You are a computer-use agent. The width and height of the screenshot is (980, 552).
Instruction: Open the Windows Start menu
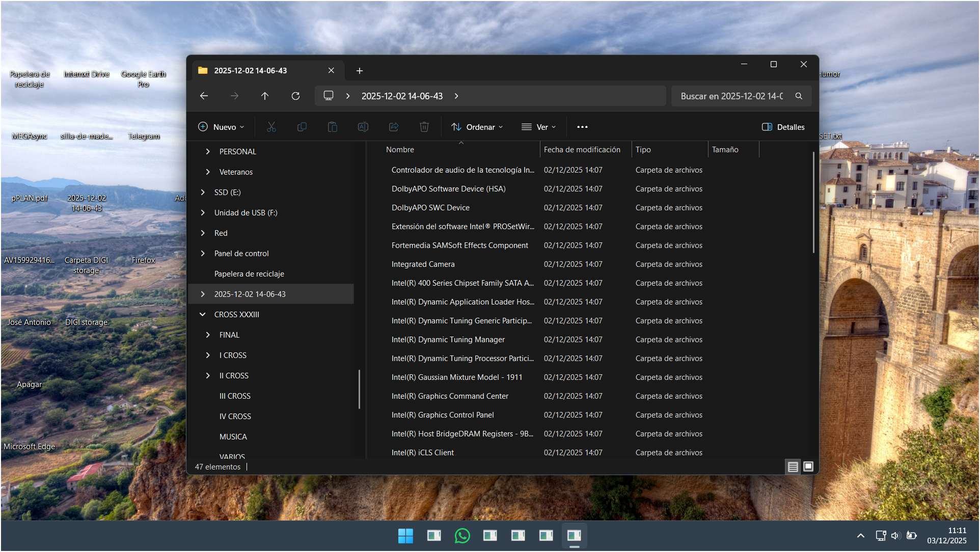pos(405,536)
